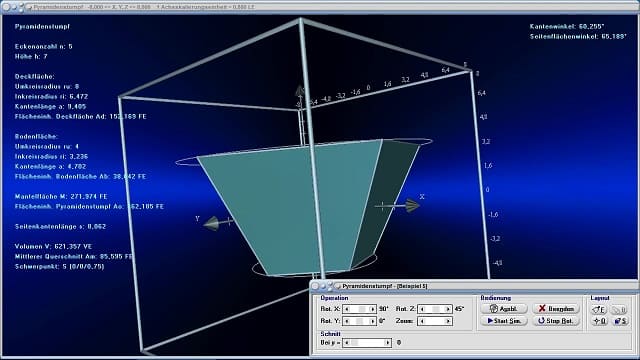Hide the panel with the Ausbl. button

click(504, 309)
